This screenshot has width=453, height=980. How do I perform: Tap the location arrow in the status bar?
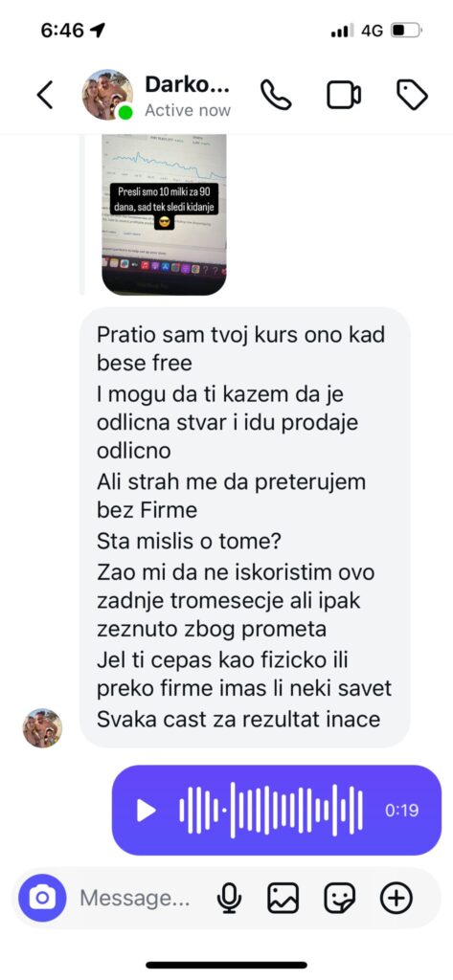[x=97, y=30]
